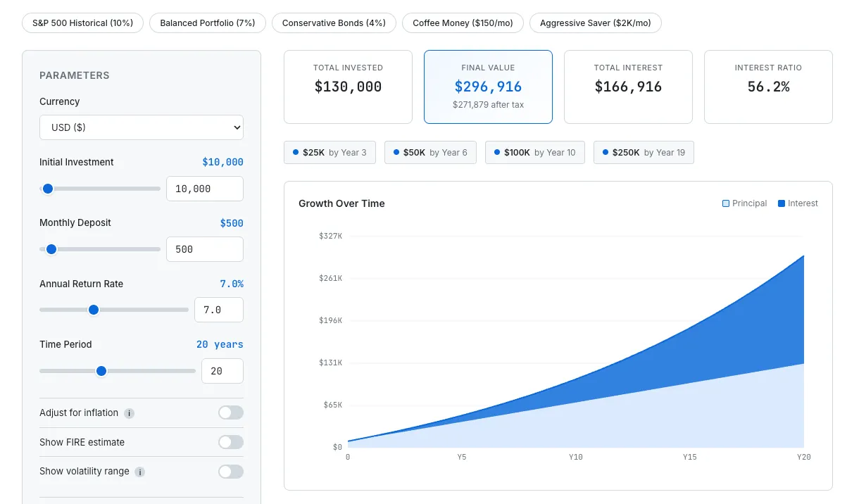Click the blue dot on $25K milestone badge
The image size is (847, 504).
click(x=295, y=152)
